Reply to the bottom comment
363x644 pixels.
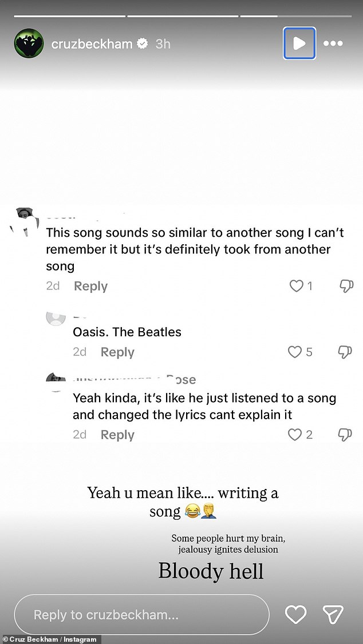point(117,435)
